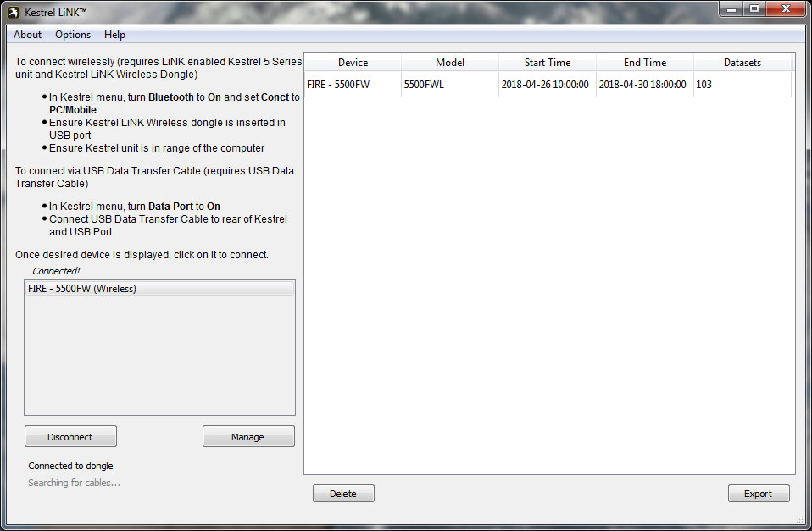Select the FIRE - 5500FW table row
Viewport: 812px width, 531px height.
(x=548, y=85)
